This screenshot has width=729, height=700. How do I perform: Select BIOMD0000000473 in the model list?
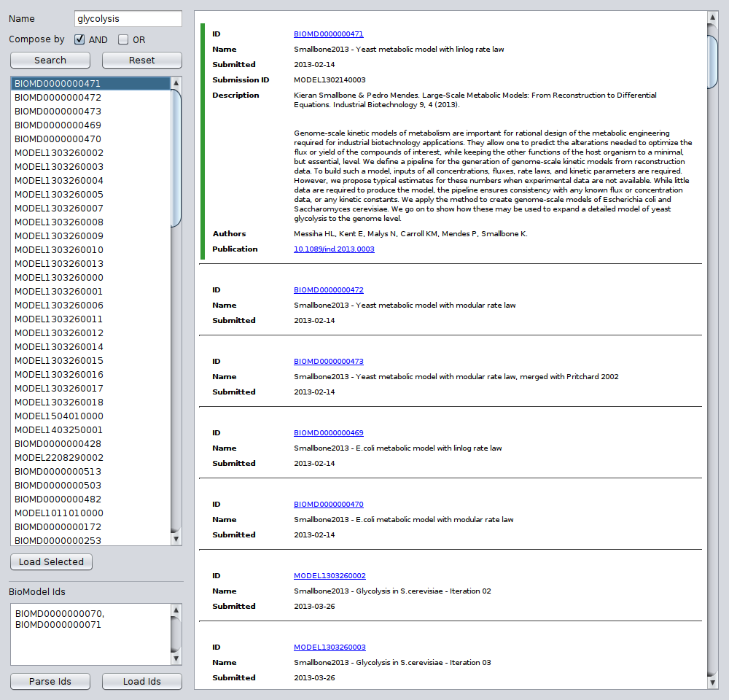tap(90, 111)
